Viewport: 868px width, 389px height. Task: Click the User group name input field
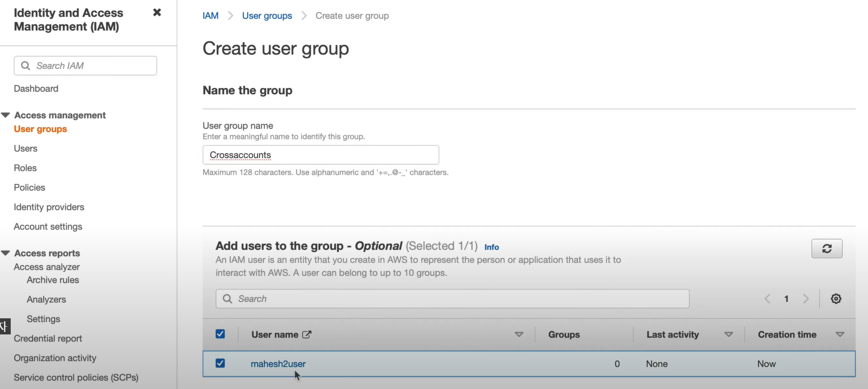[x=321, y=155]
